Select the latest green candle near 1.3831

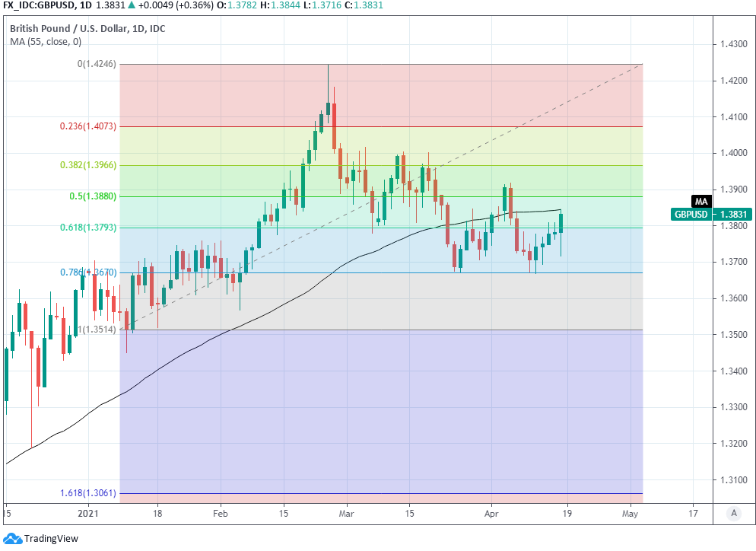tap(561, 223)
